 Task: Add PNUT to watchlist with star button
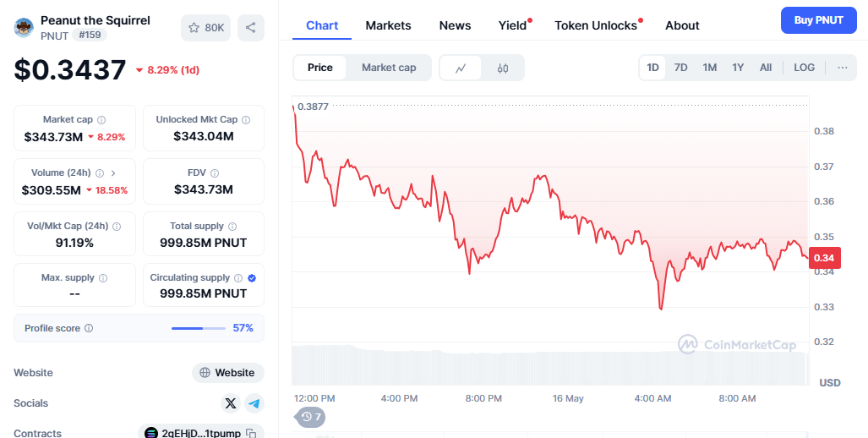(205, 28)
